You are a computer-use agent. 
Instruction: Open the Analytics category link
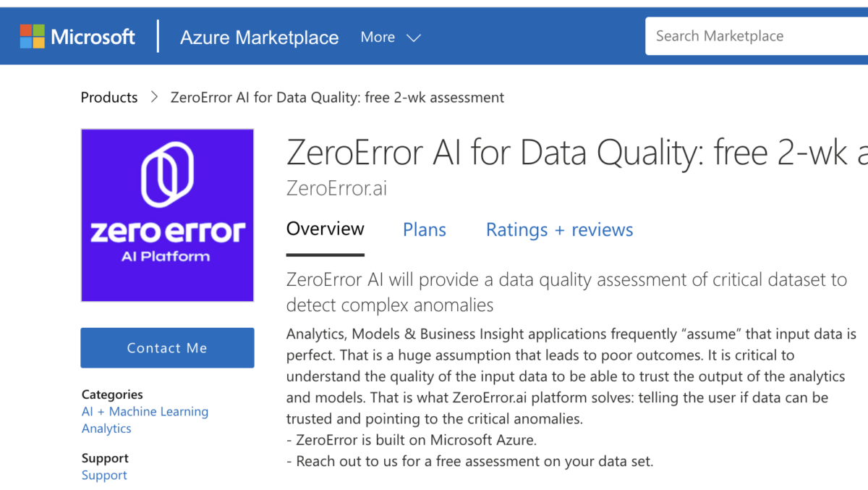click(x=106, y=428)
